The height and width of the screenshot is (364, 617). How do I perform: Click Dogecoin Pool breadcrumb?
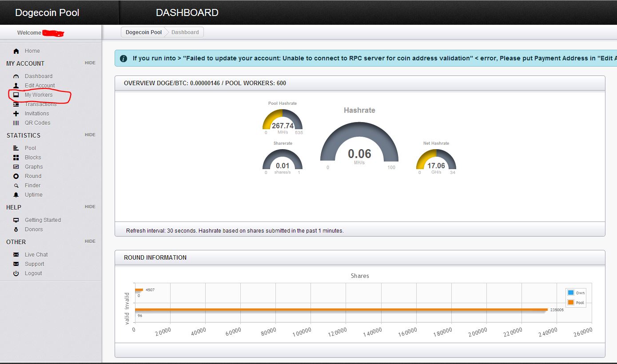[143, 32]
